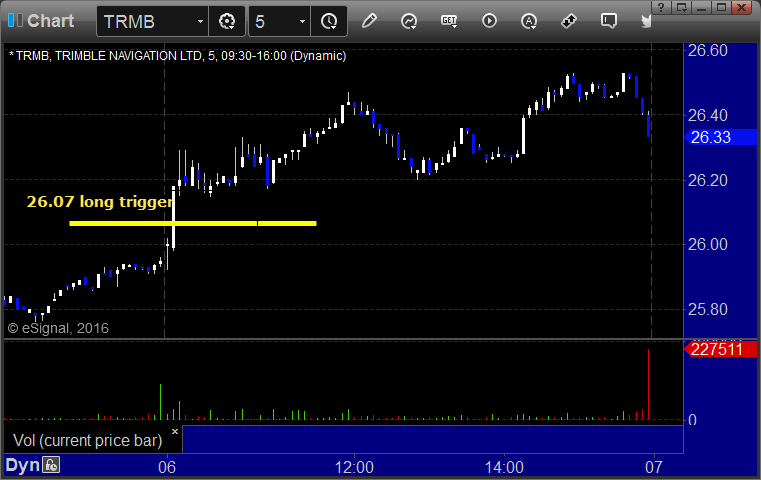Minimize the Chart window
The height and width of the screenshot is (480, 761).
[701, 7]
